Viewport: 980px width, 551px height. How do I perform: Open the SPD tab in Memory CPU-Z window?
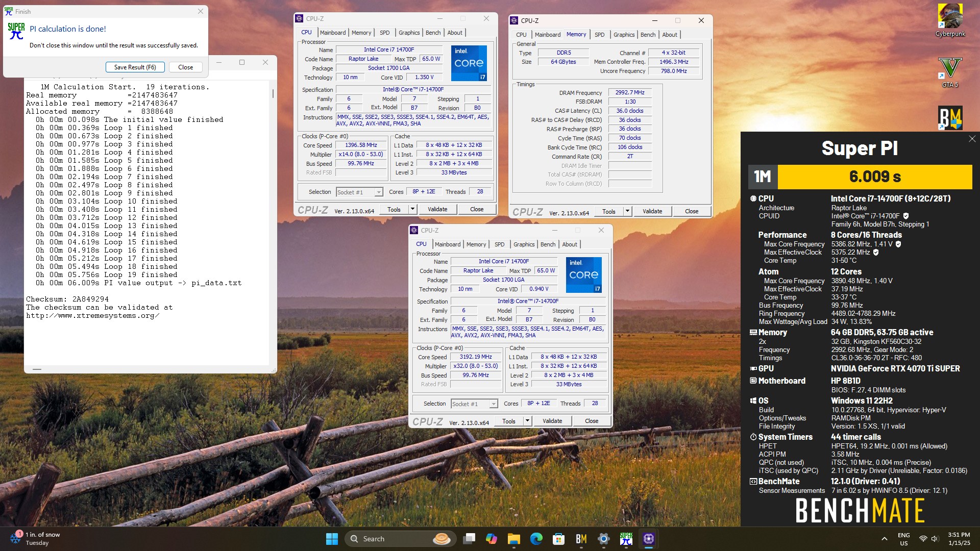pos(599,35)
